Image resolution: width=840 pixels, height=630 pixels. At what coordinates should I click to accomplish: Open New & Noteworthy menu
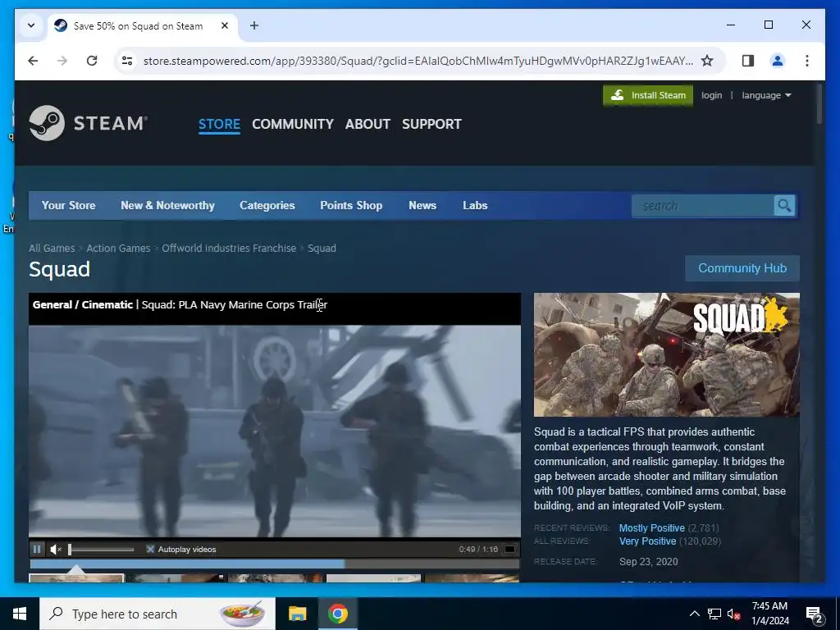click(167, 206)
